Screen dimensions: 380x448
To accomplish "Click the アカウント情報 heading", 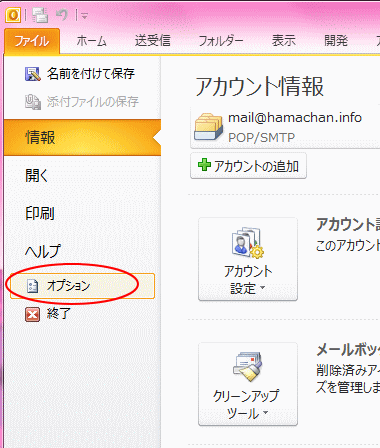I will 259,86.
